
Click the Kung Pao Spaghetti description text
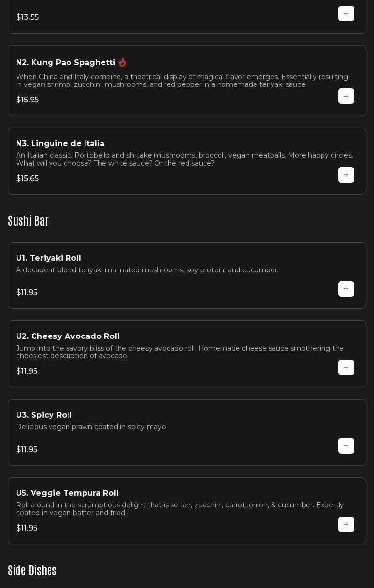coord(182,81)
